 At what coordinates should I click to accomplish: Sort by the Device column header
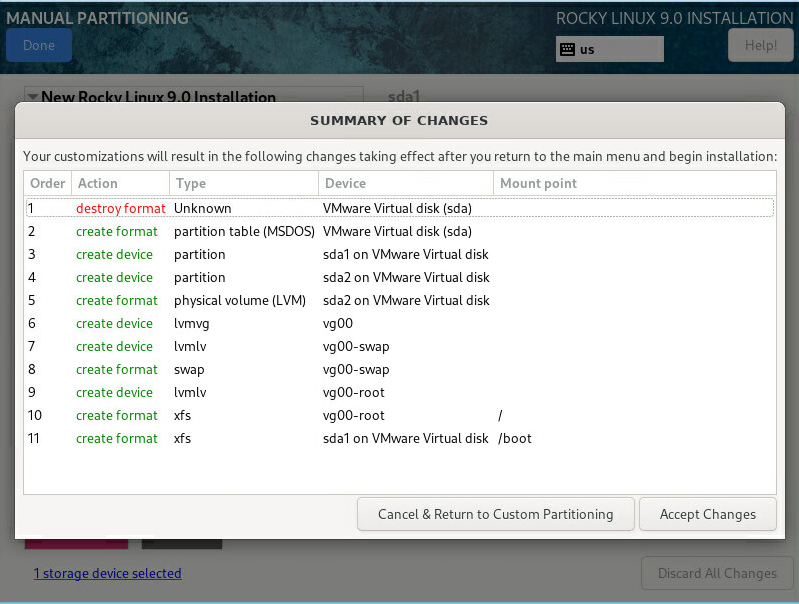(406, 183)
